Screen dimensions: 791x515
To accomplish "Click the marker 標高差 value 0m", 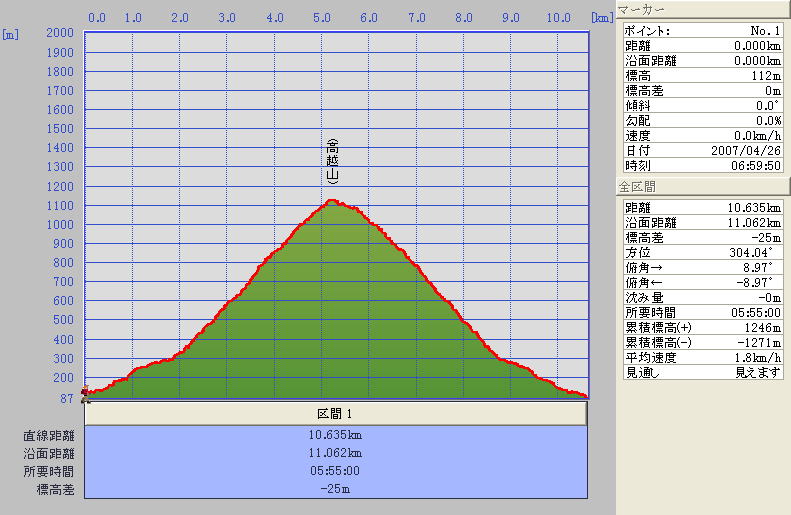I will click(x=773, y=91).
